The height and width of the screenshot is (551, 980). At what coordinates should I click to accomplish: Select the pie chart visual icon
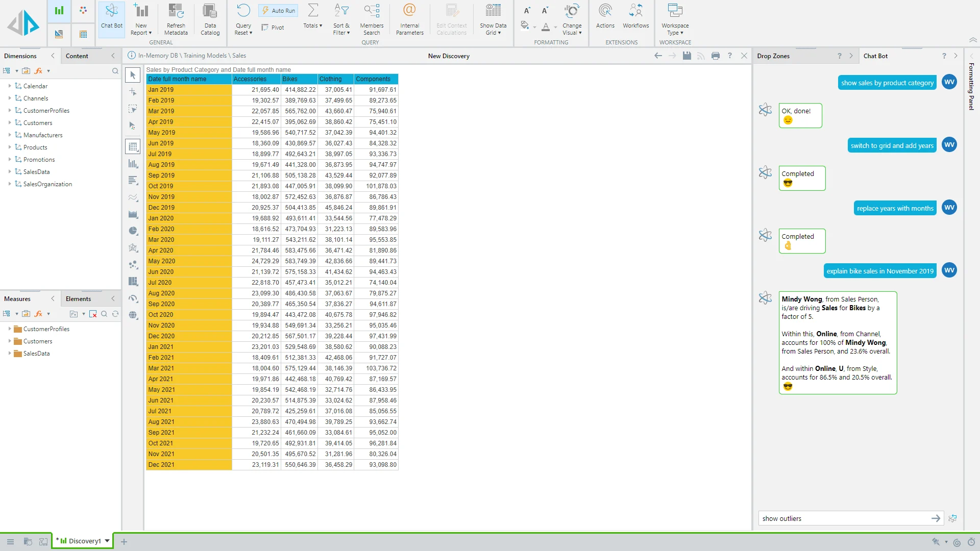click(133, 231)
